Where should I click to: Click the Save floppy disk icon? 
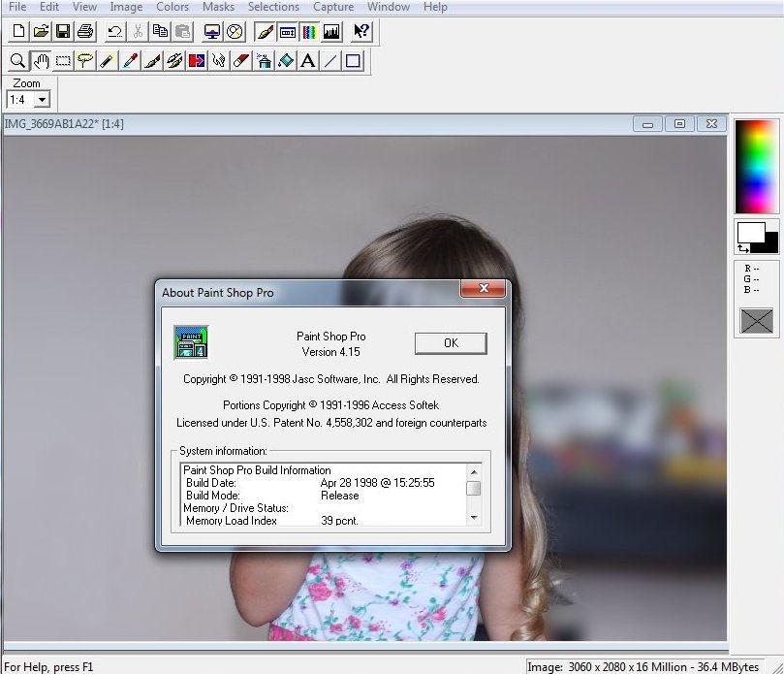point(63,31)
